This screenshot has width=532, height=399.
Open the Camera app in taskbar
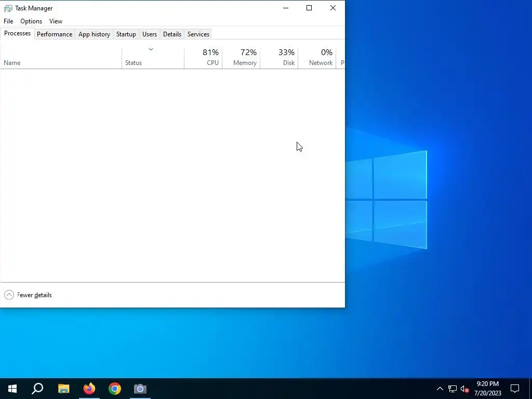[140, 389]
